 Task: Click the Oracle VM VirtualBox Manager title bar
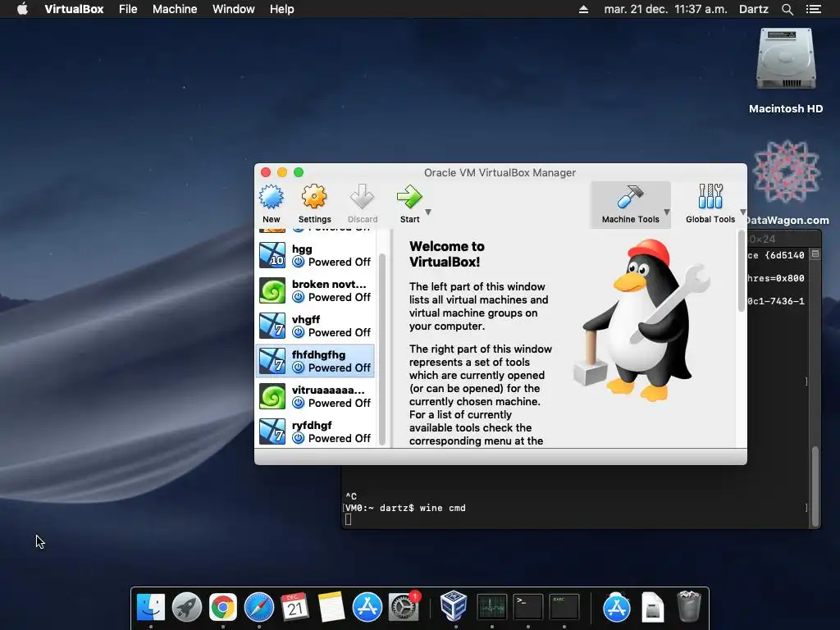(x=500, y=172)
